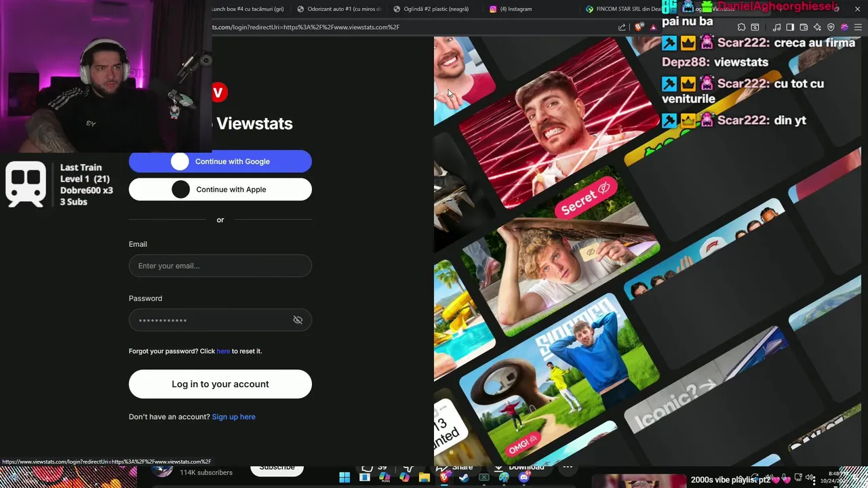Switch to the Lunch box #4 tab
868x488 pixels.
coord(248,9)
